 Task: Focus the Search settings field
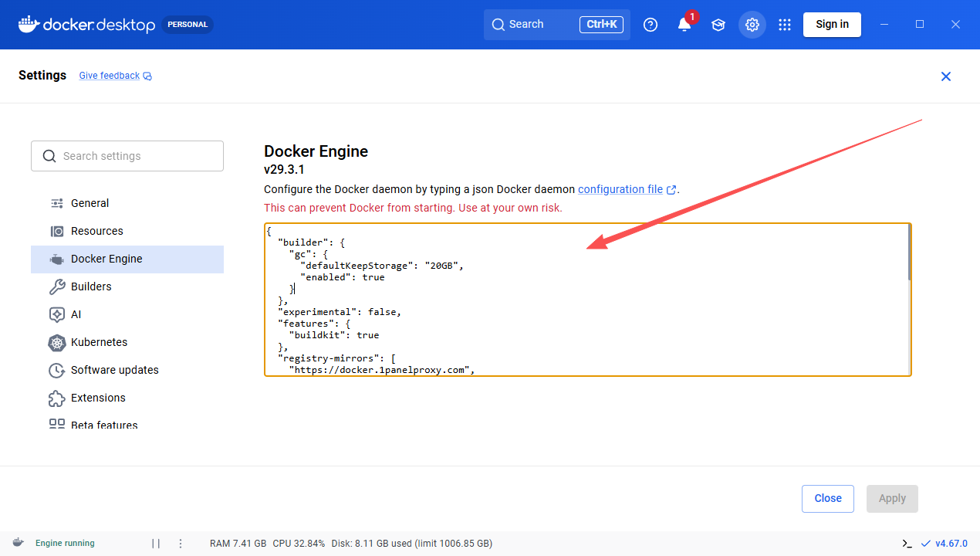point(127,156)
